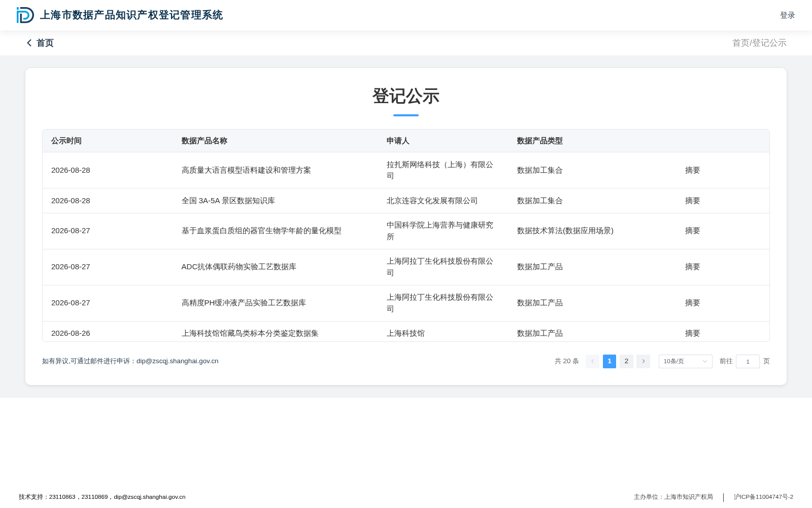Open the 10条/页 page size dropdown
Image resolution: width=812 pixels, height=508 pixels.
(x=685, y=361)
